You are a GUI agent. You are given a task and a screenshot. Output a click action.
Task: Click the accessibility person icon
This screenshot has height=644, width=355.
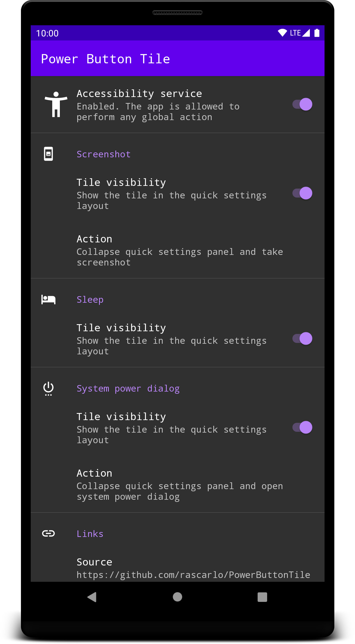coord(56,104)
